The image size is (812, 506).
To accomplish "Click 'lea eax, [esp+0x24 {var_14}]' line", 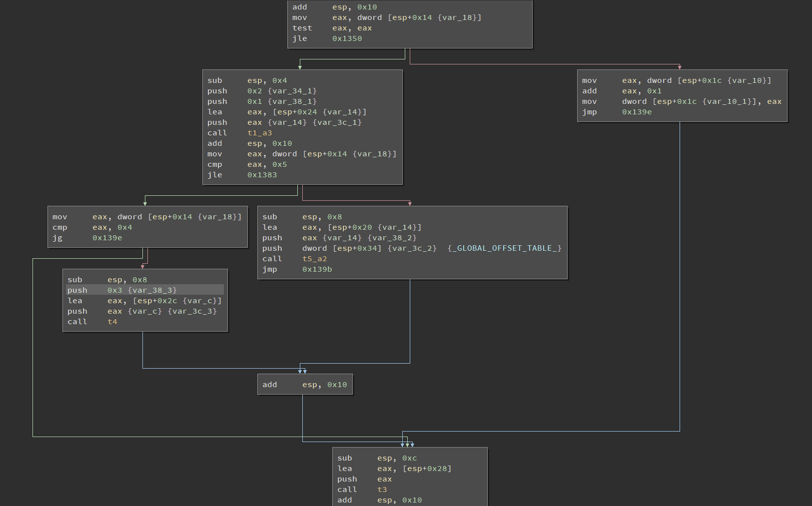I will [x=287, y=112].
